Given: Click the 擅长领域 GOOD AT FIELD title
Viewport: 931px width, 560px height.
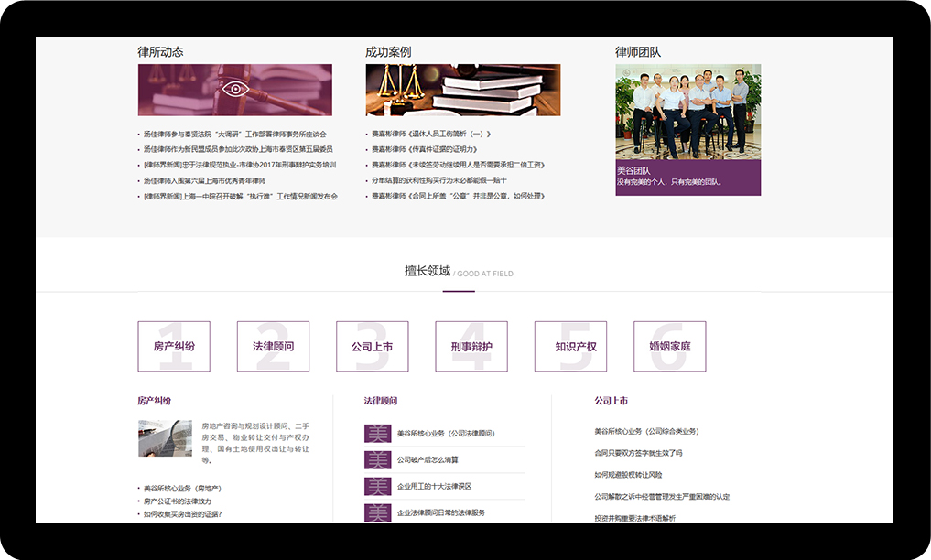Looking at the screenshot, I should click(x=459, y=272).
